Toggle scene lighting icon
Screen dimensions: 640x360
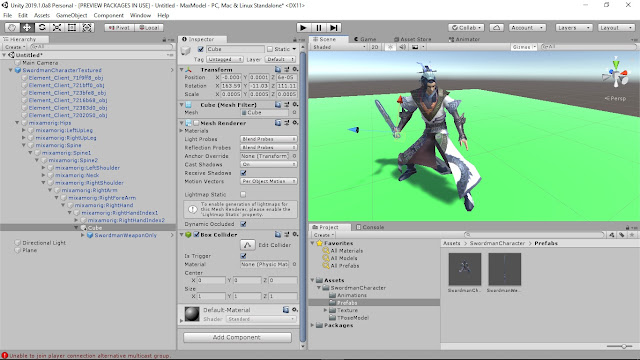390,47
